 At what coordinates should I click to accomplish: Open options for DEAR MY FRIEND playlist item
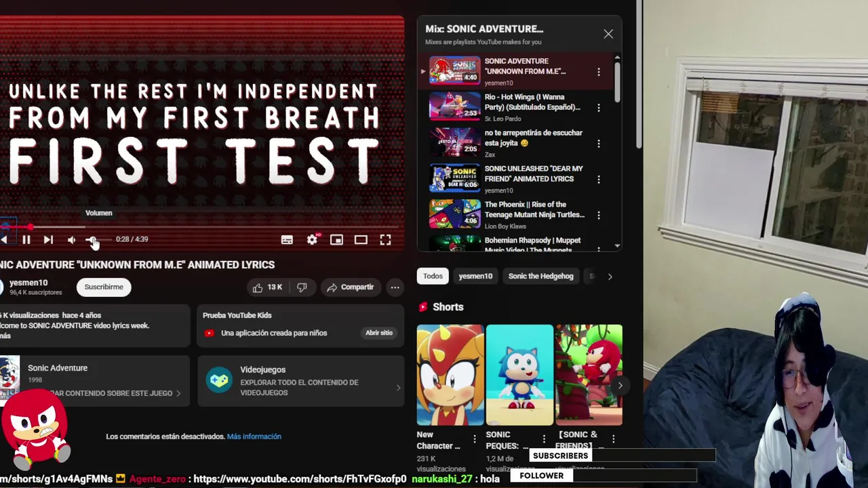pyautogui.click(x=598, y=180)
